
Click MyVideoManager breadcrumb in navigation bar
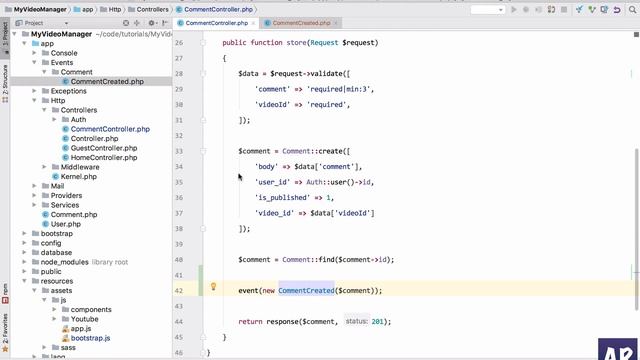36,9
